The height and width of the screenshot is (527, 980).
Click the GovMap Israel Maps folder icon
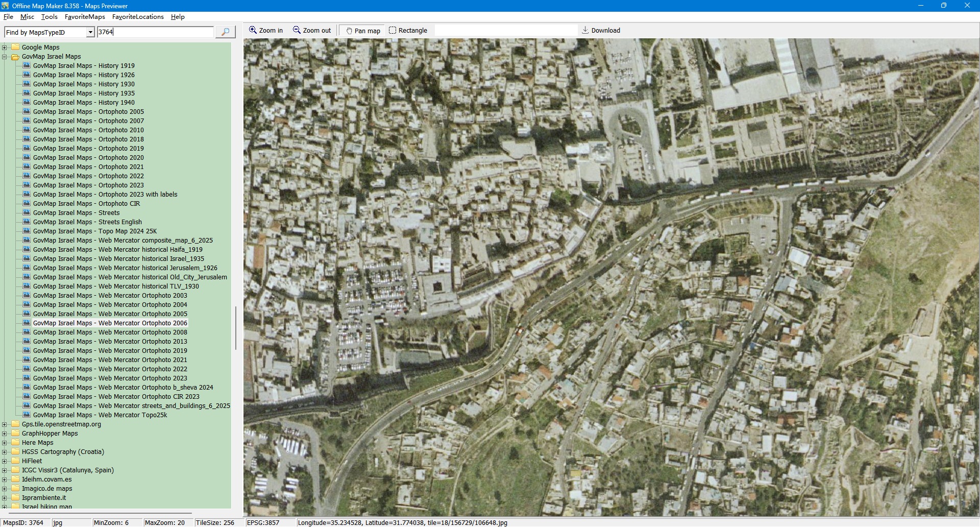point(15,57)
